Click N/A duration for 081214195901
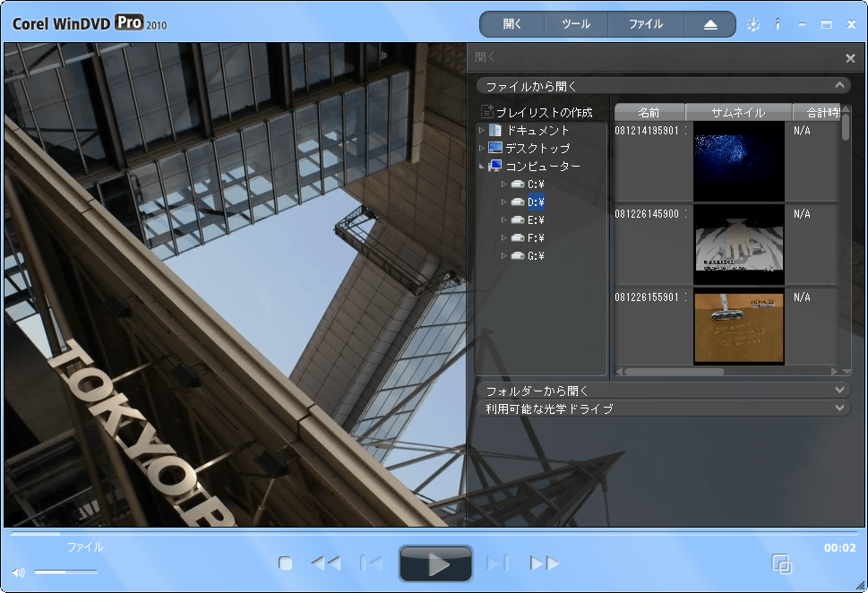The height and width of the screenshot is (593, 868). (802, 131)
